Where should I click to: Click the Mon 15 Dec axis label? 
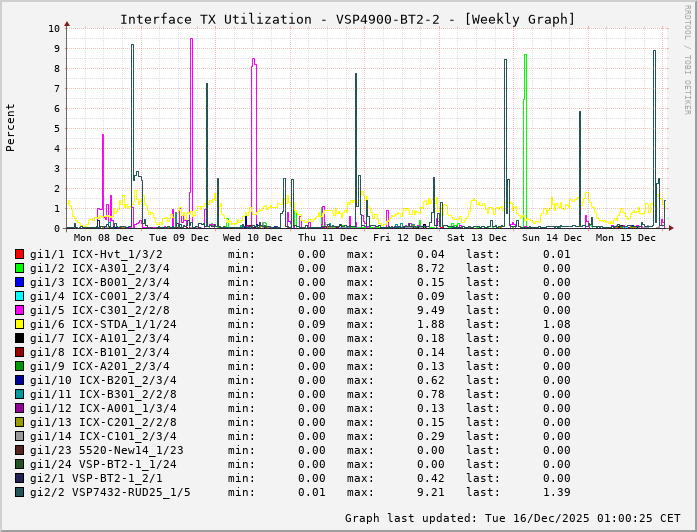pyautogui.click(x=625, y=238)
